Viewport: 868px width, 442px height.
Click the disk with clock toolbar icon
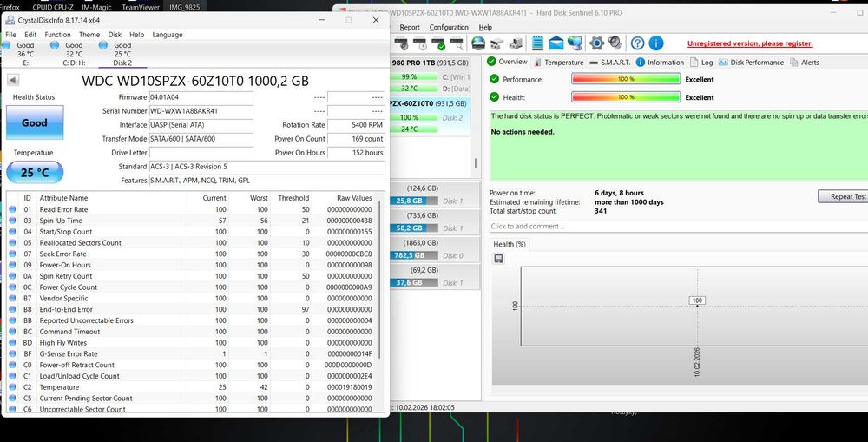(419, 43)
